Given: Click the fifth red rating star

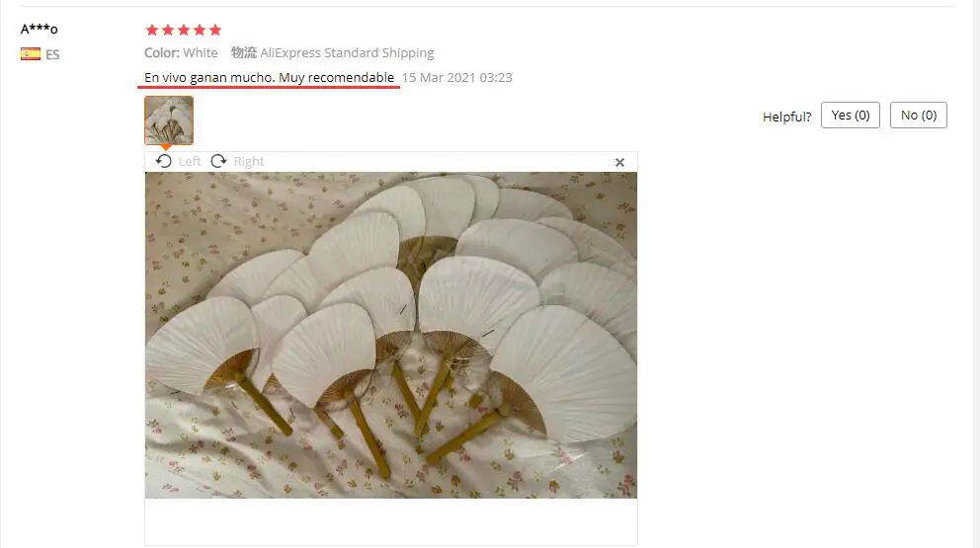Looking at the screenshot, I should coord(215,30).
